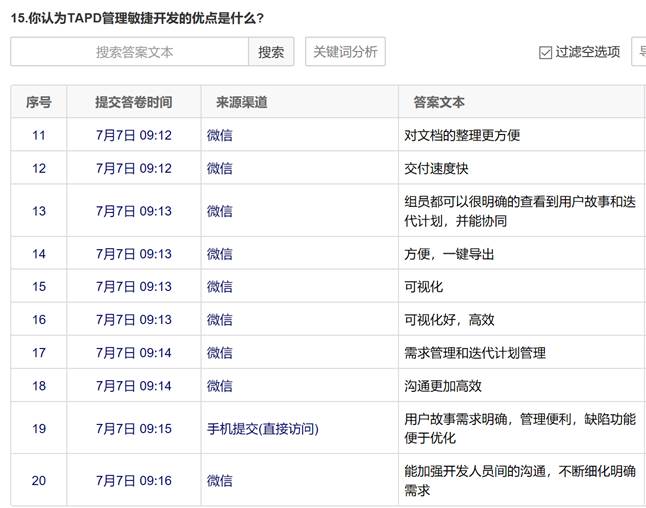Select the answer 沟通更加高效 in row 18
This screenshot has height=508, width=646.
click(x=442, y=386)
